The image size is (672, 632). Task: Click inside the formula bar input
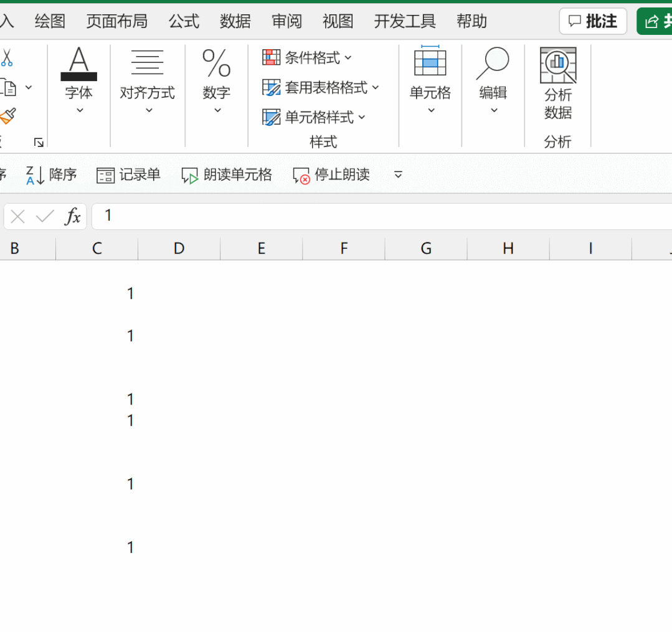pos(382,216)
